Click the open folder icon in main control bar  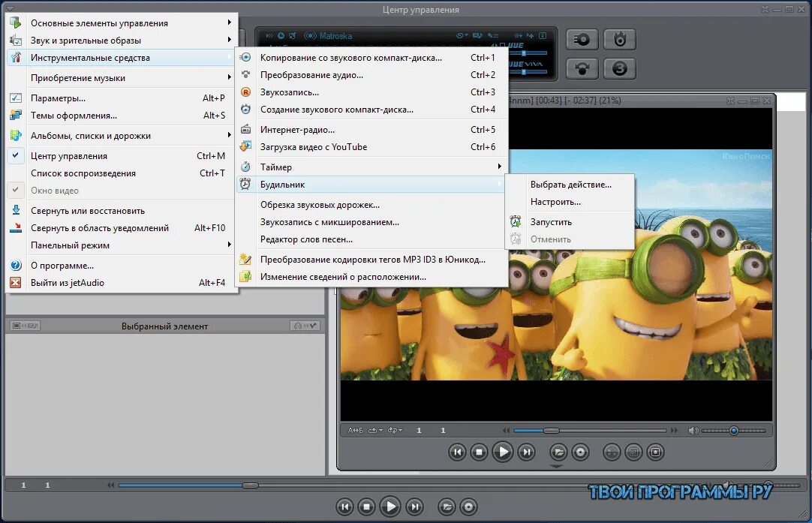447,507
